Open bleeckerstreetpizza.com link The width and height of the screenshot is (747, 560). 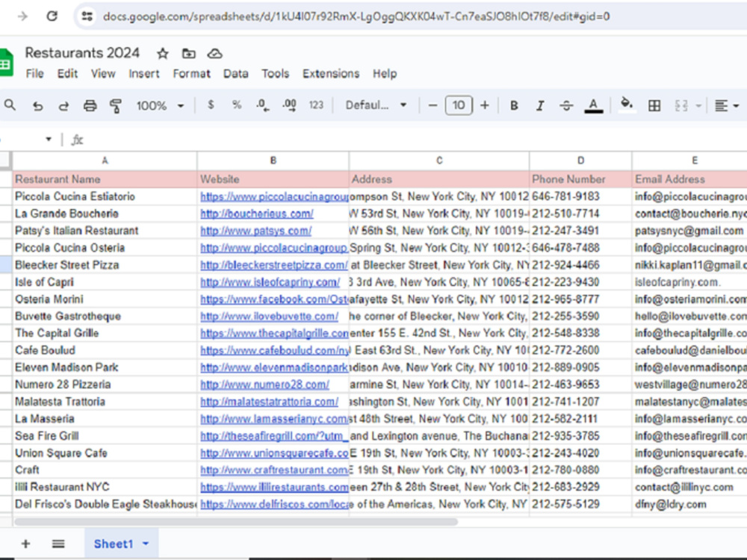[x=274, y=265]
